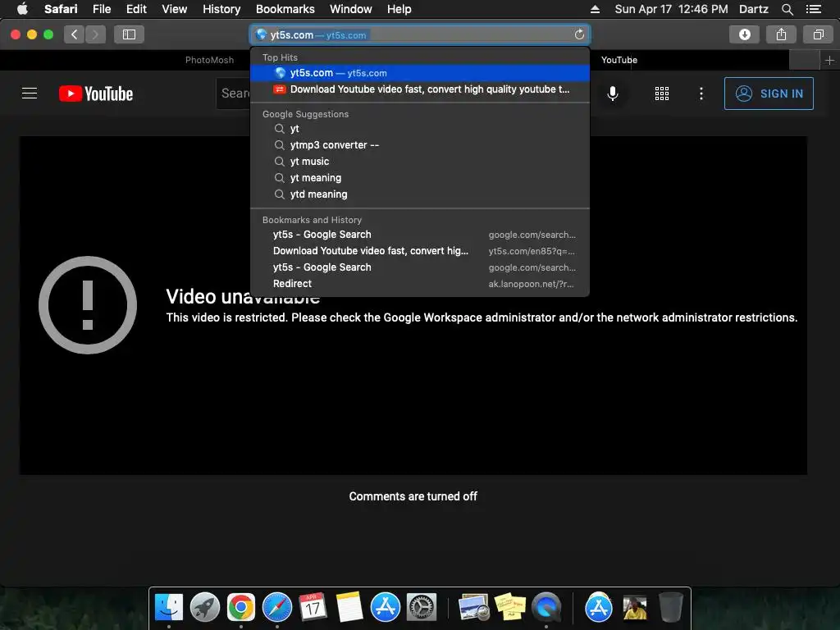Open the Safari menu

click(61, 9)
